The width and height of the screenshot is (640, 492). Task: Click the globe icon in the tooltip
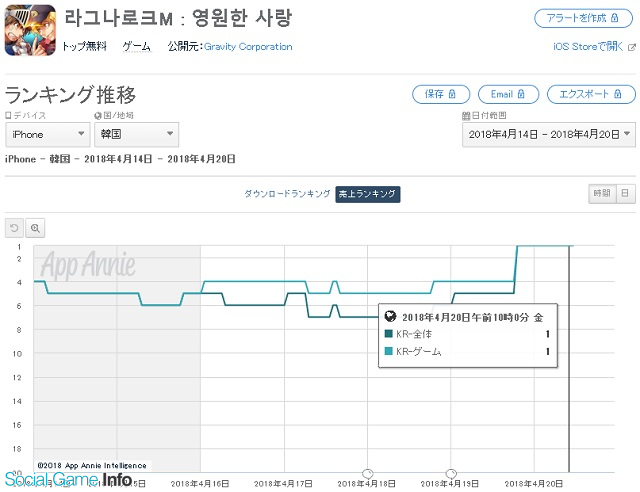tap(390, 316)
